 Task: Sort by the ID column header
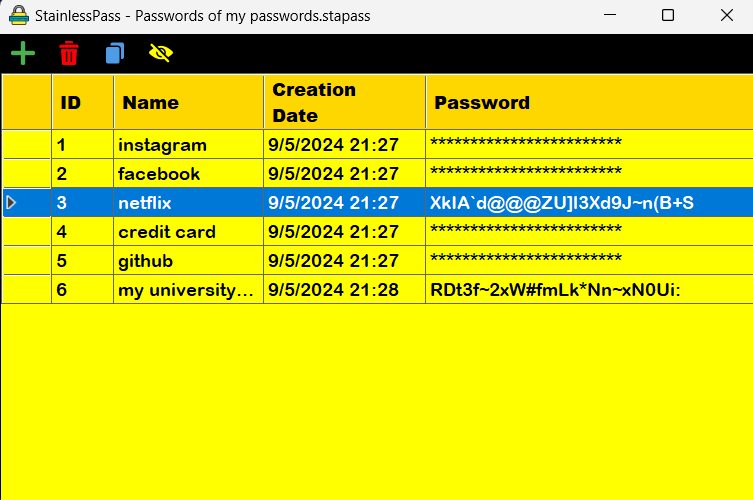(x=83, y=102)
